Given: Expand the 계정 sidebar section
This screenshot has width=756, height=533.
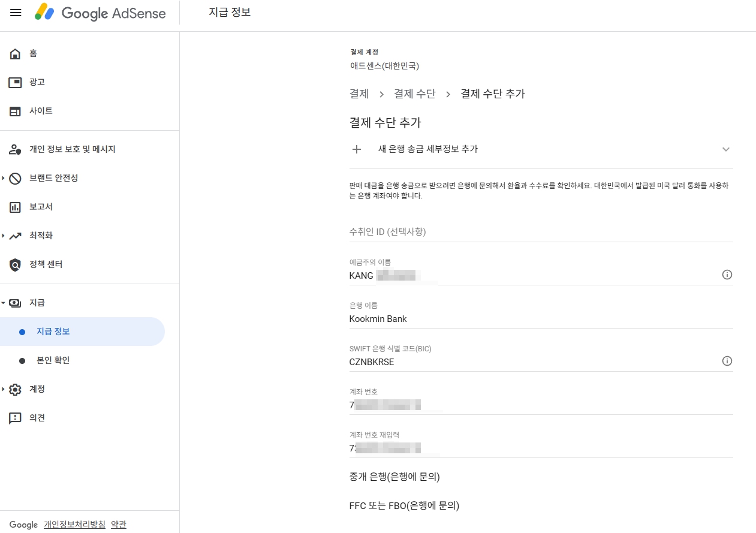Looking at the screenshot, I should (x=3, y=389).
